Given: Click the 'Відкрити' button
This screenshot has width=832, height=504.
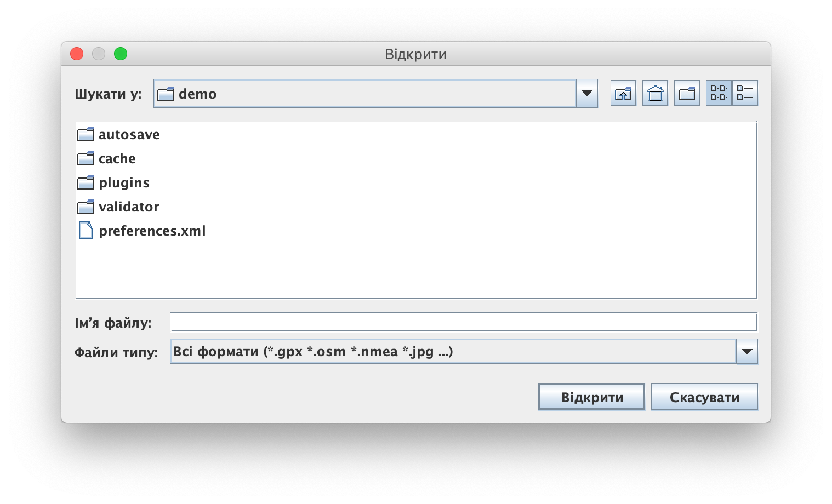Looking at the screenshot, I should tap(592, 397).
